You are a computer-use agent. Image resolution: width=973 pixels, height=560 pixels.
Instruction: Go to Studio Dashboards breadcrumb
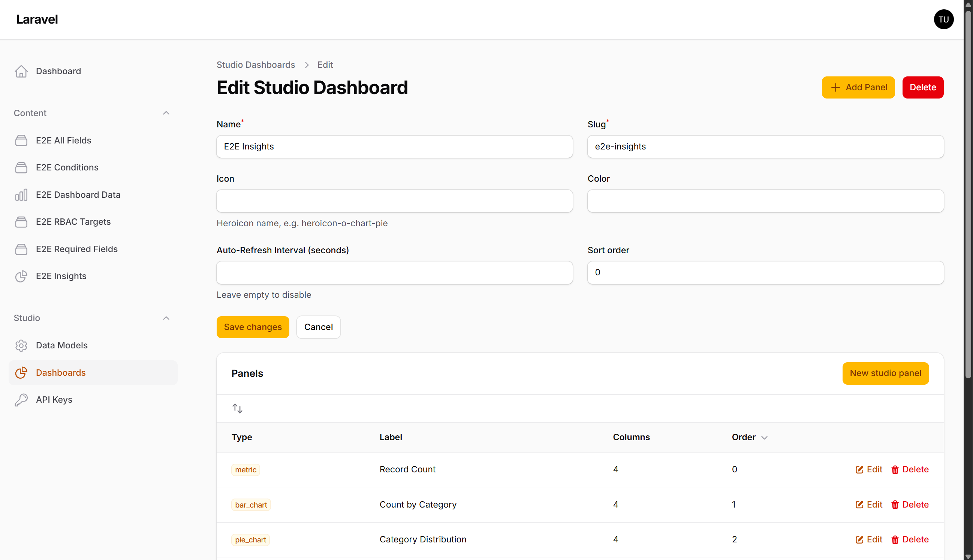(x=256, y=64)
